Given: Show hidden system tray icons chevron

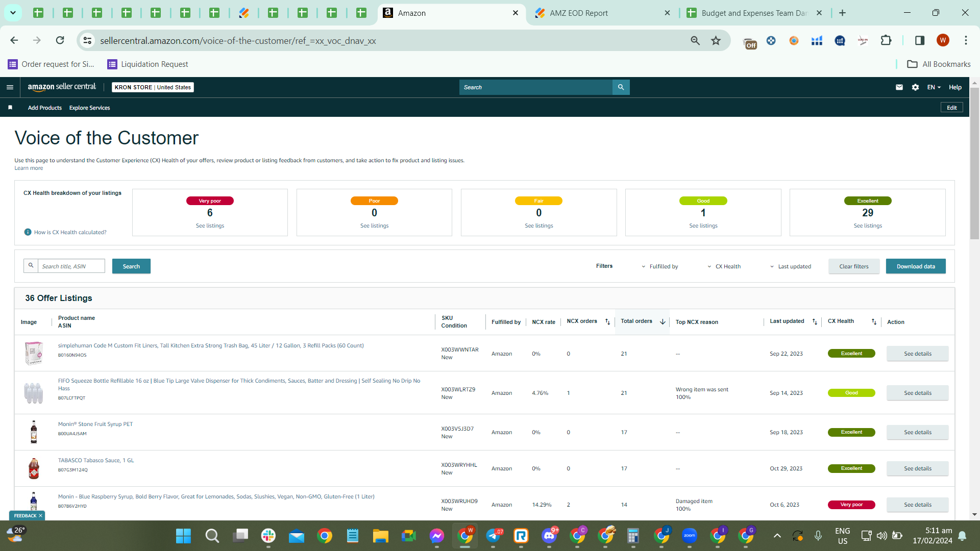Looking at the screenshot, I should point(777,536).
